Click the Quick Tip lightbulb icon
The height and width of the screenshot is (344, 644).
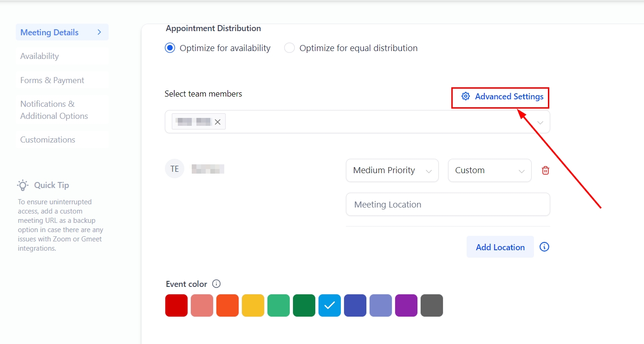[x=23, y=185]
